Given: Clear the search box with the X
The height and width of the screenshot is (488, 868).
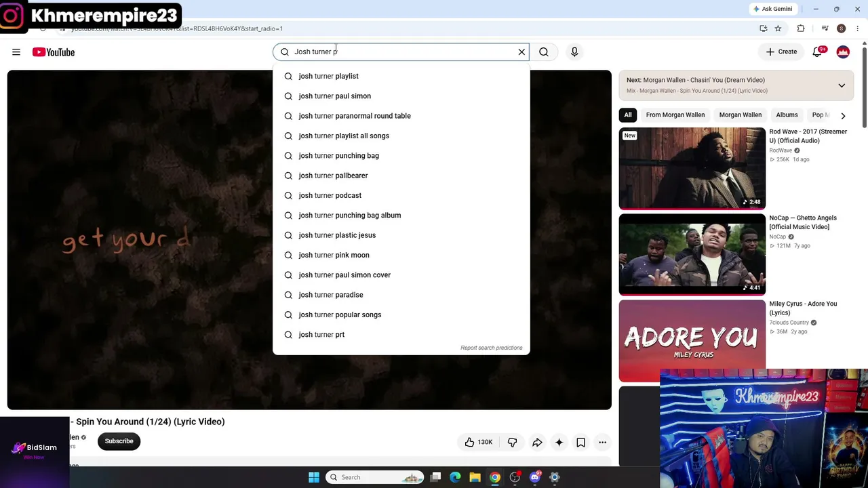Looking at the screenshot, I should tap(521, 52).
